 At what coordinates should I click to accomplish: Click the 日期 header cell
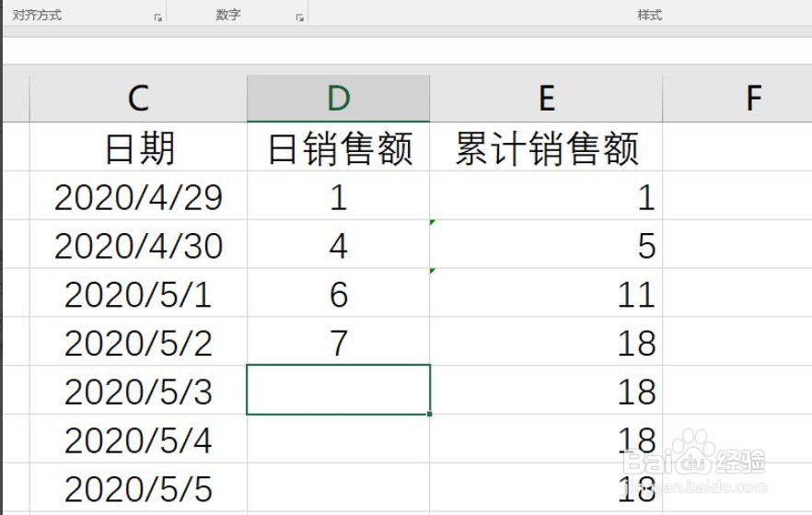coord(138,147)
